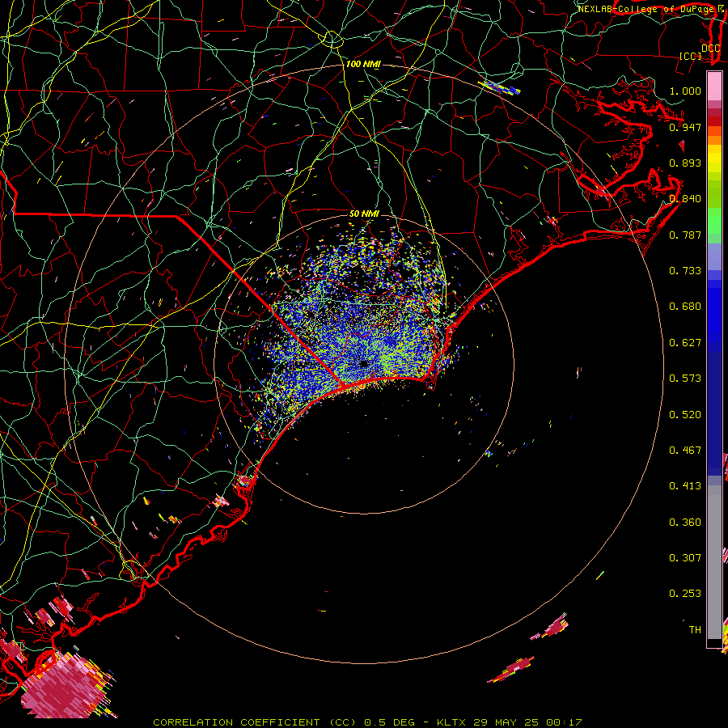Image resolution: width=728 pixels, height=728 pixels.
Task: Pick the pink segment atop the color bar
Action: tap(714, 87)
